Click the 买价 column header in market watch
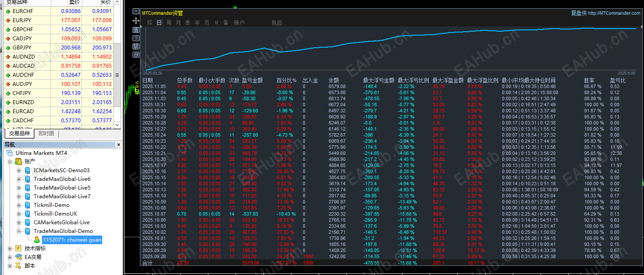Image resolution: width=644 pixels, height=275 pixels. [x=97, y=3]
